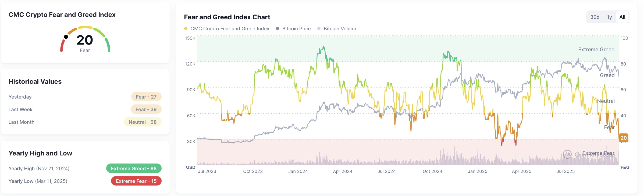Click the Jul 2024 x-axis label
644x196 pixels.
[386, 171]
